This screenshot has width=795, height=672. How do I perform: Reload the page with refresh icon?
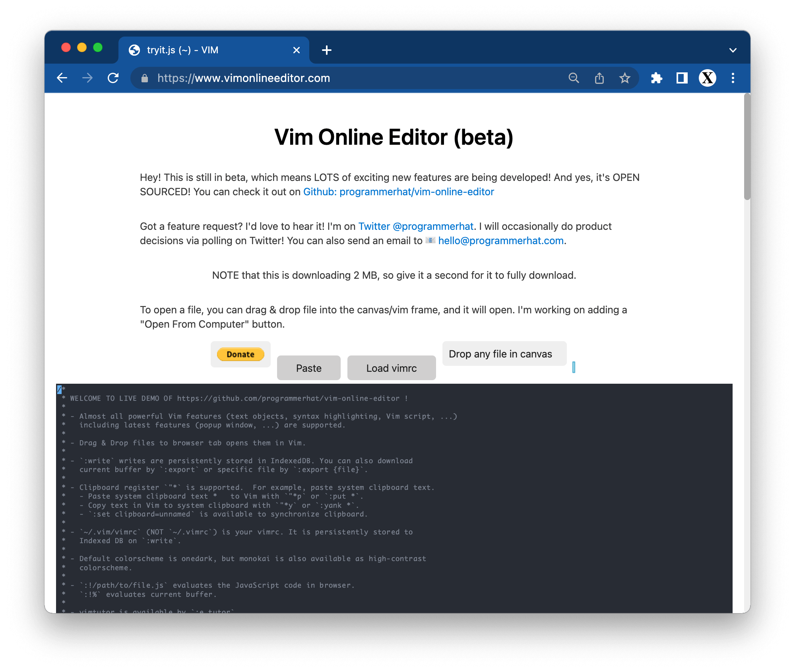[113, 78]
